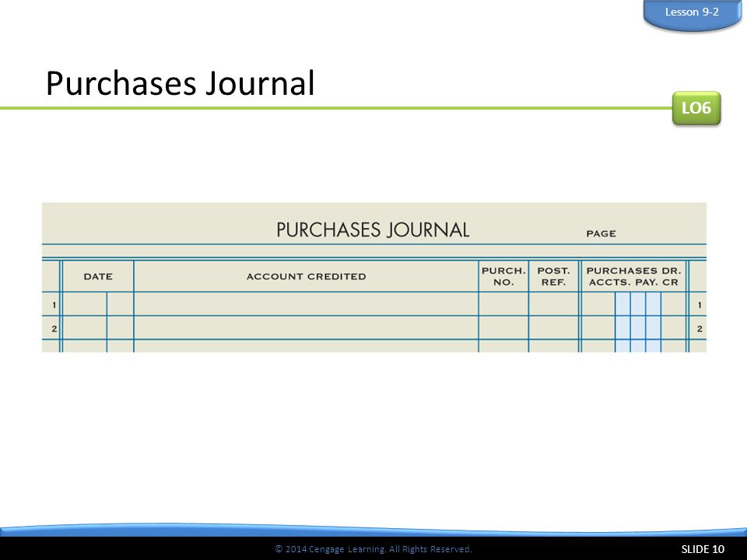
Task: Click line number 2 at right of journal
Action: coord(700,328)
